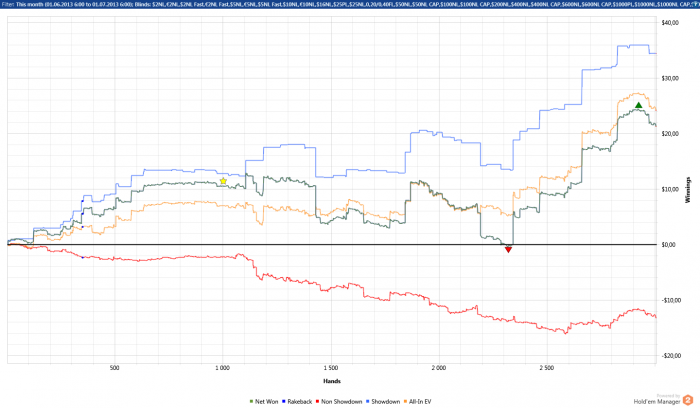Click the yellow star marker on the graph
This screenshot has width=700, height=408.
pos(223,181)
